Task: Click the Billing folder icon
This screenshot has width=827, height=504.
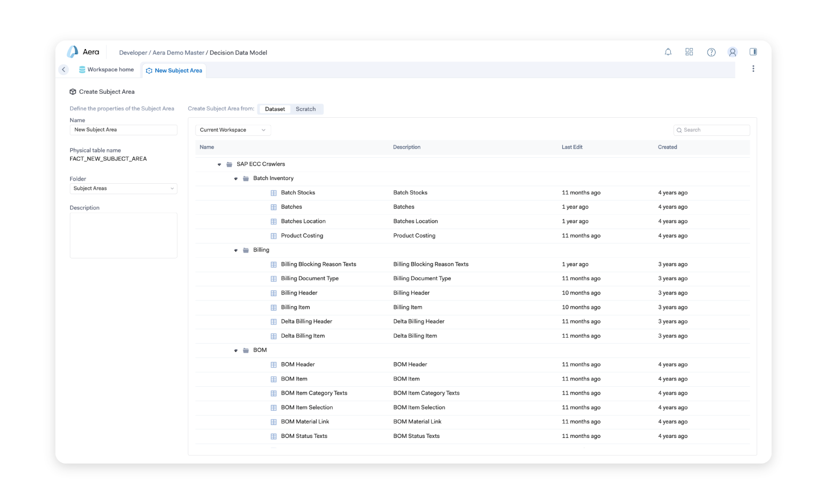Action: click(x=246, y=250)
